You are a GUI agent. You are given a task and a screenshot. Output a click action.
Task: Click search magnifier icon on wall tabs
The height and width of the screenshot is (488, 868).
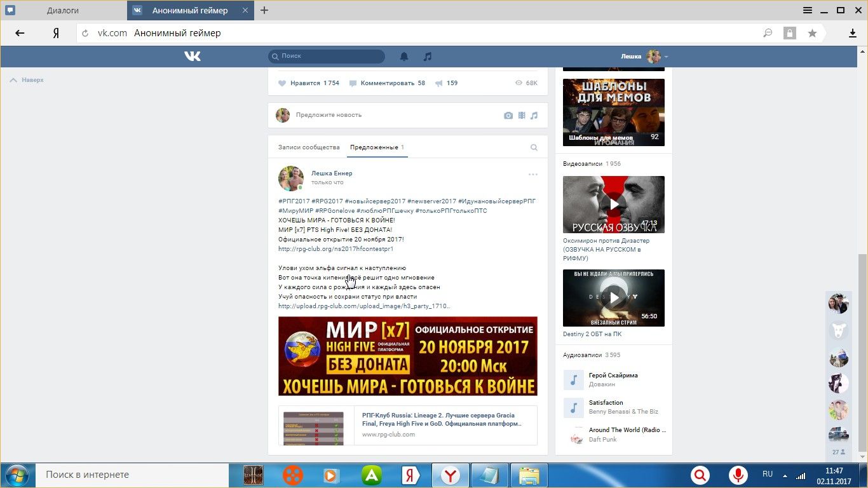click(x=534, y=147)
